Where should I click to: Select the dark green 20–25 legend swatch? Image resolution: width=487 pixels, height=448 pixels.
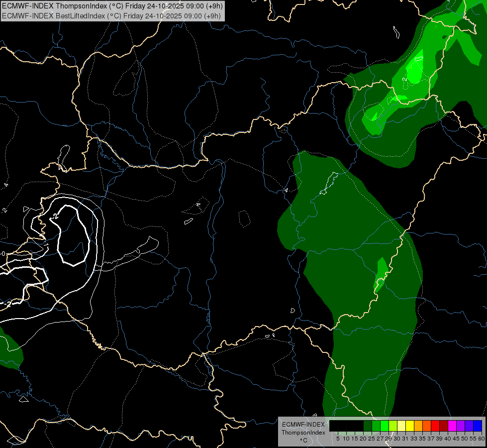pos(368,426)
